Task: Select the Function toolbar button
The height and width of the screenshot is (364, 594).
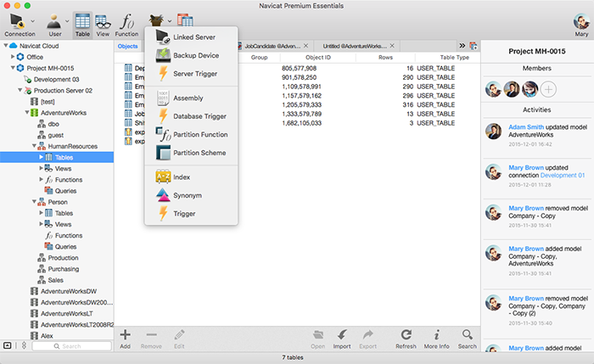Action: (126, 25)
